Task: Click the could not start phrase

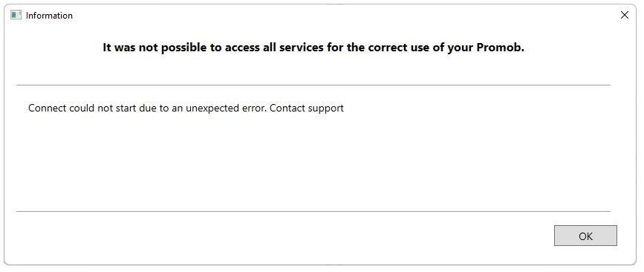Action: tap(115, 108)
